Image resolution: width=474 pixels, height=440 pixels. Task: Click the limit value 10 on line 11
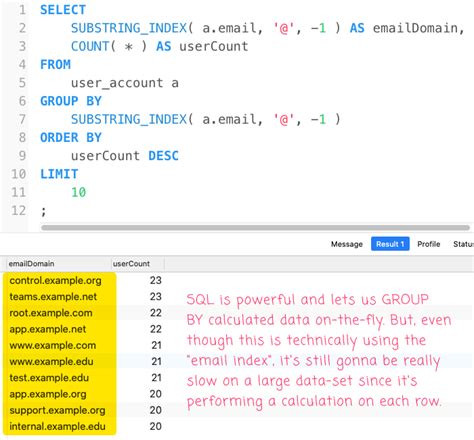(79, 192)
